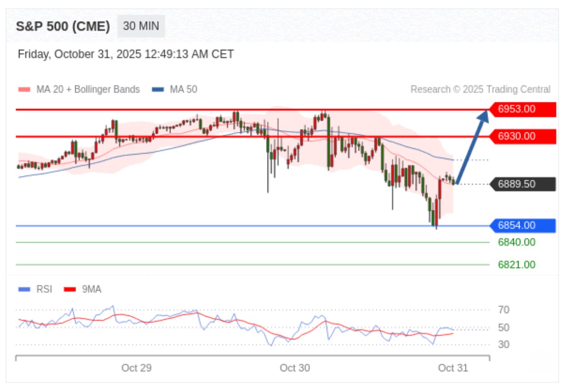Click the 30 MIN timeframe badge

coord(141,26)
